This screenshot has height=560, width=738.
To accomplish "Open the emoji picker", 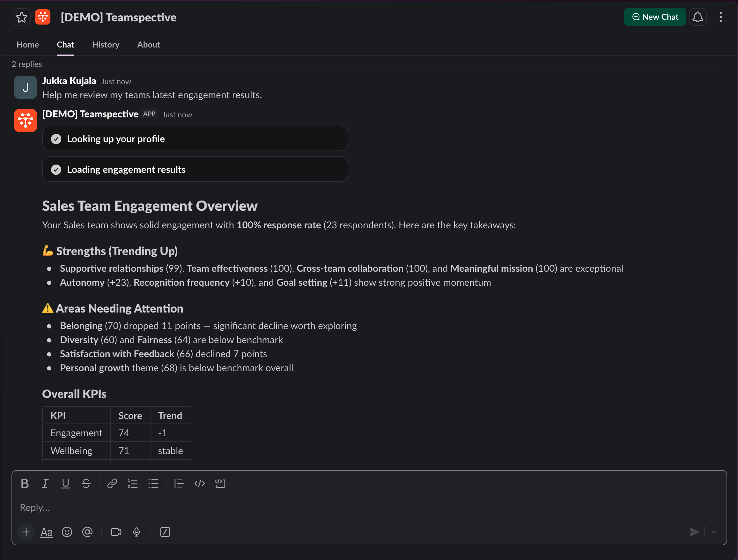I will [67, 532].
